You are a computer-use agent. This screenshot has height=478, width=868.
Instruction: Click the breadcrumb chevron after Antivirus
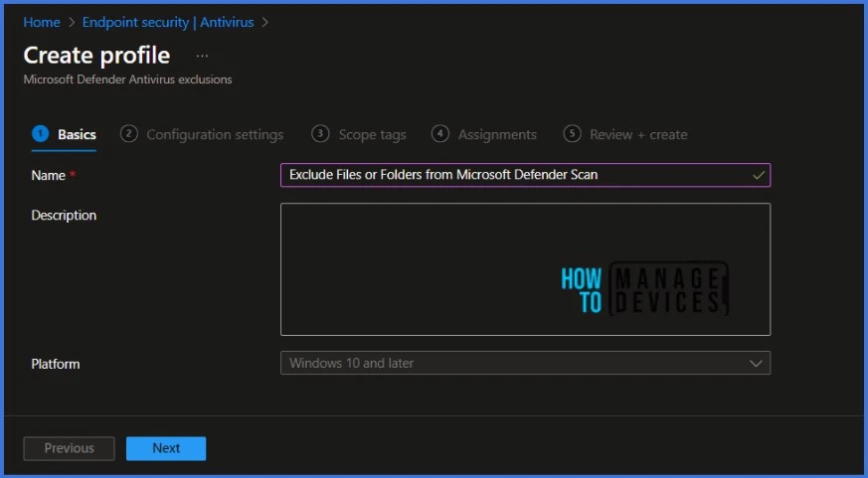pyautogui.click(x=264, y=23)
